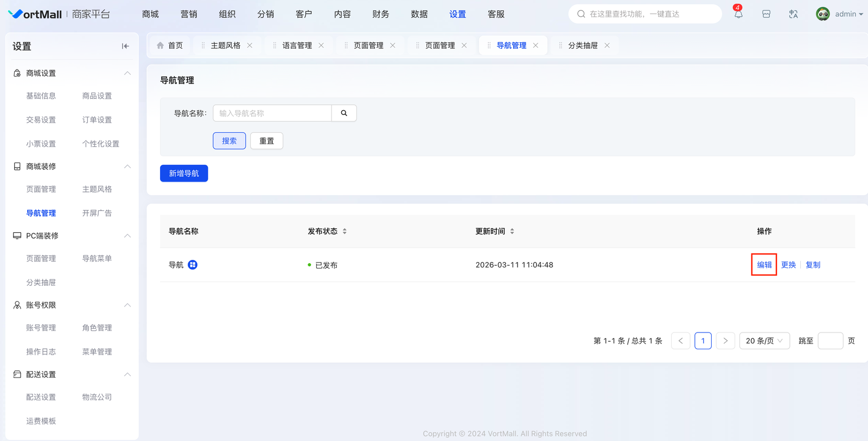This screenshot has height=441, width=868.
Task: Focus the 跳至 page number field
Action: tap(830, 341)
